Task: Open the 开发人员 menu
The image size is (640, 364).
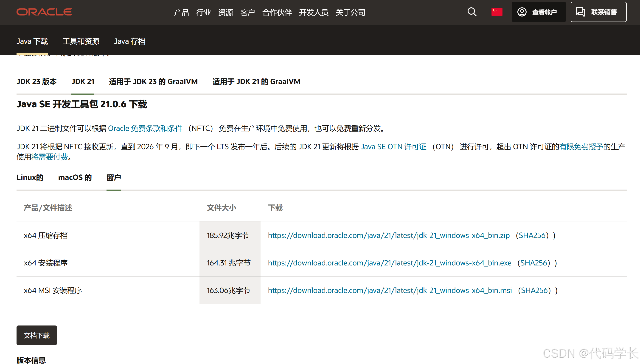Action: (x=314, y=12)
